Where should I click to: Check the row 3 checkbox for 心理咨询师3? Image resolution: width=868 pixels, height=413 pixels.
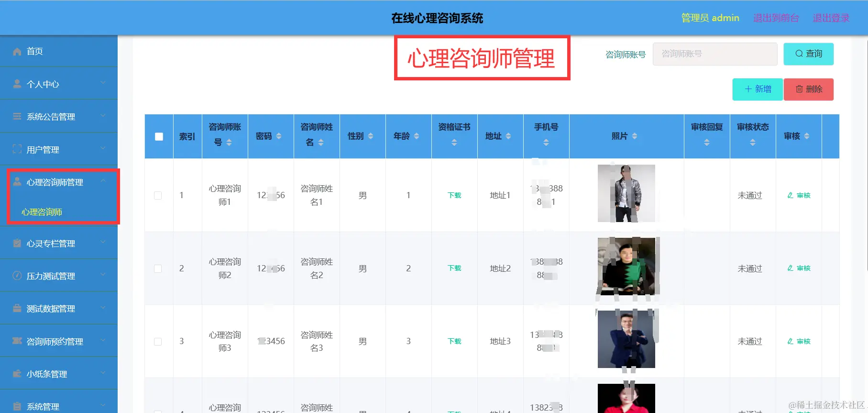158,341
